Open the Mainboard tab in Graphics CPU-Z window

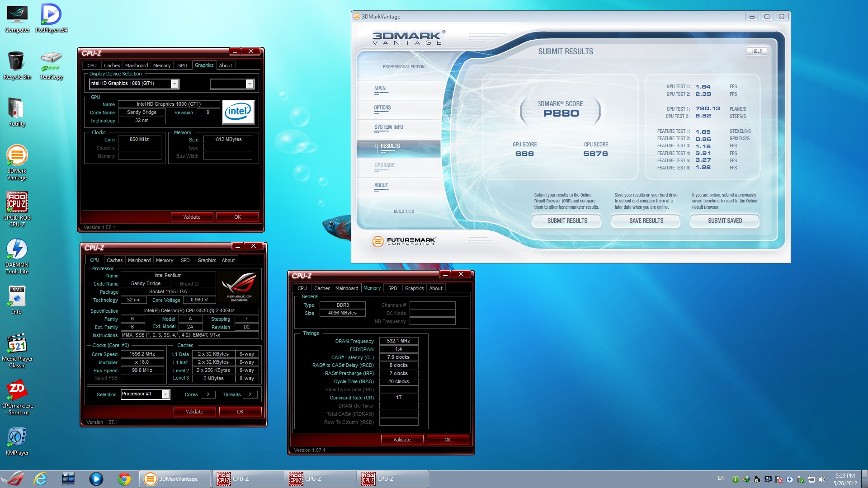point(136,66)
